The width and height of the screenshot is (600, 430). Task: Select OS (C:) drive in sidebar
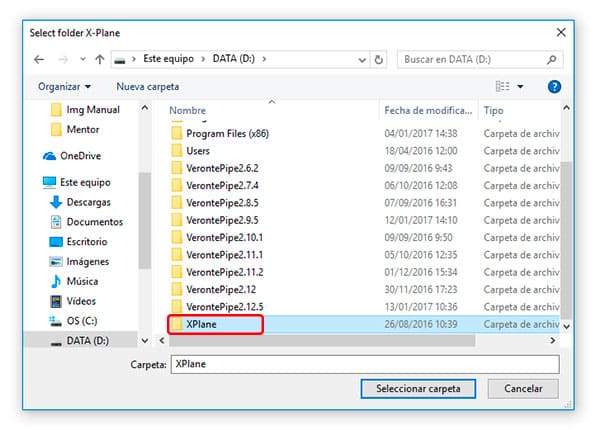[x=73, y=321]
